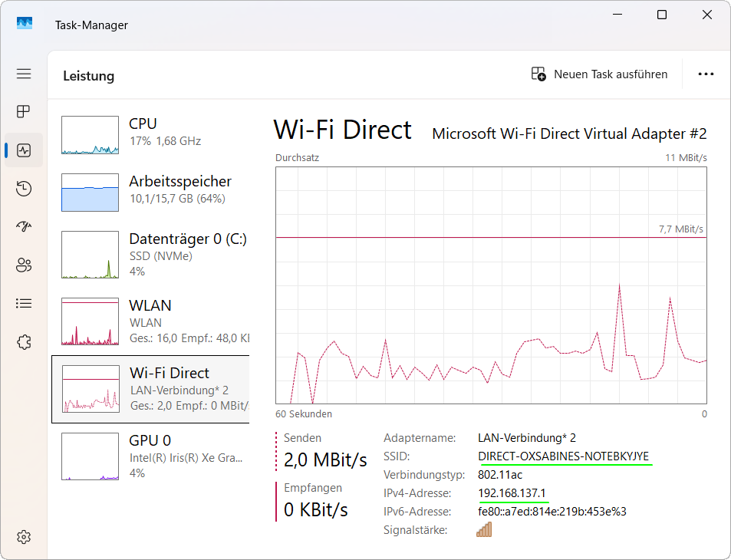Click the IPv4 address 192.168.137.1

point(512,493)
